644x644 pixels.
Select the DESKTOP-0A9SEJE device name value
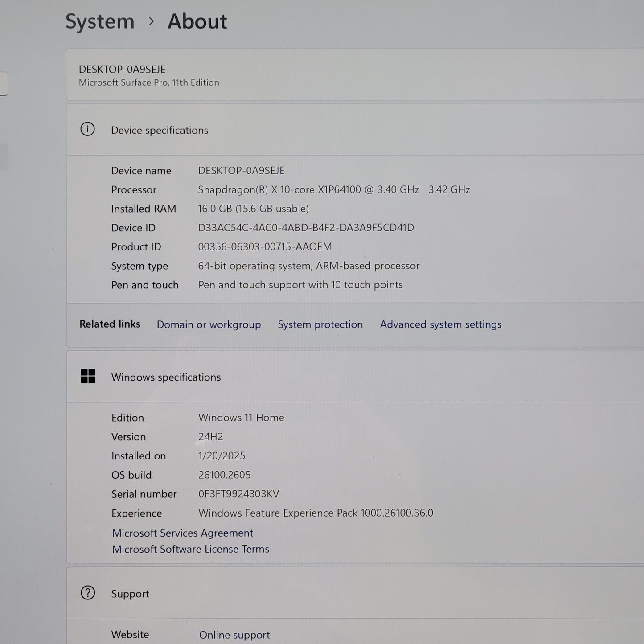[241, 171]
